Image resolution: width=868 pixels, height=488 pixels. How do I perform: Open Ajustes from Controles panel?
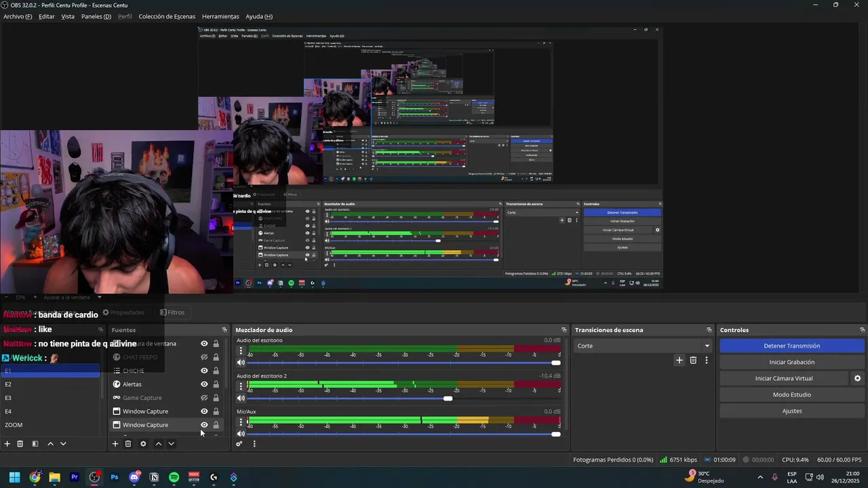tap(791, 411)
